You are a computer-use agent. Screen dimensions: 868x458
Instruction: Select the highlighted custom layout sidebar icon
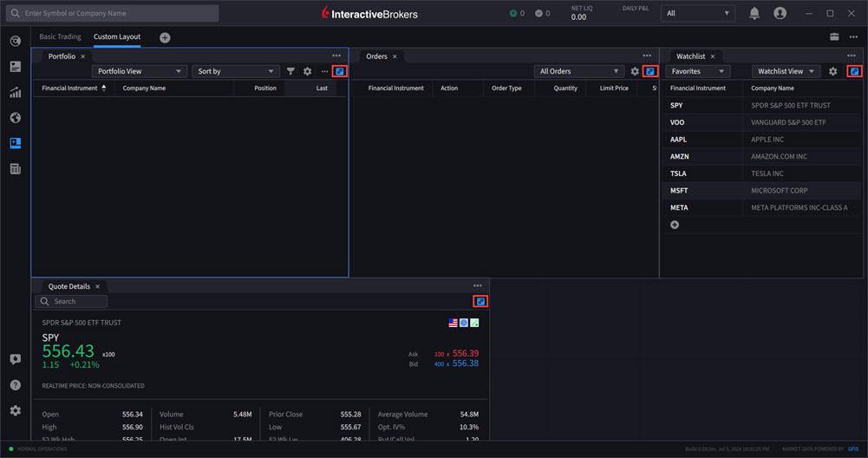[16, 143]
